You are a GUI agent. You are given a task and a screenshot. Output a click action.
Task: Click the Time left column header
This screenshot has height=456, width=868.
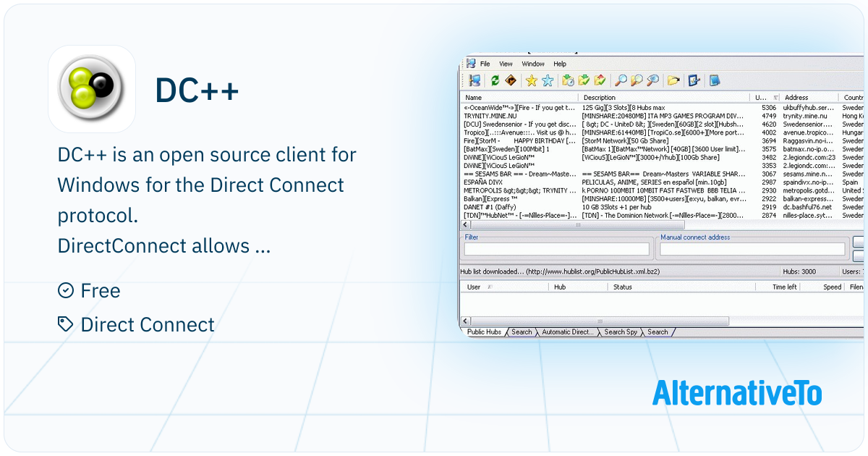777,287
